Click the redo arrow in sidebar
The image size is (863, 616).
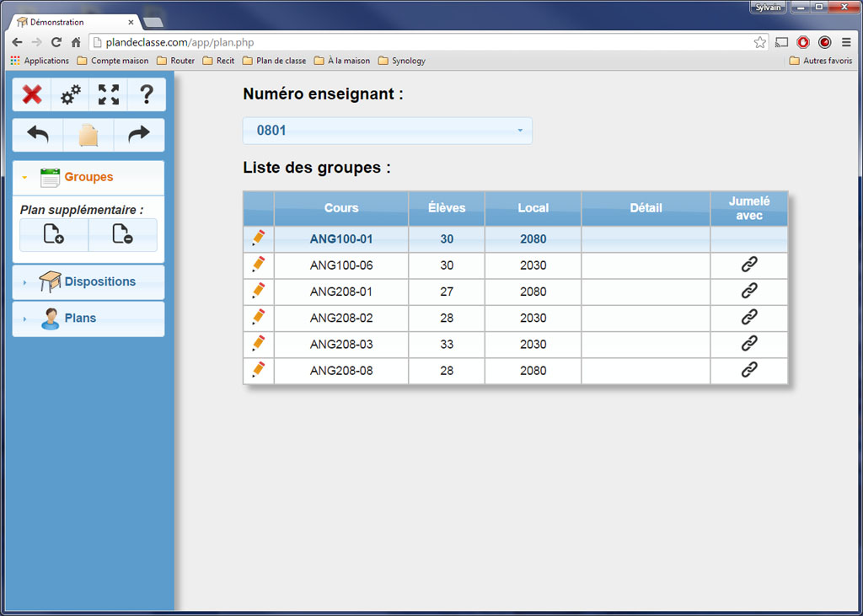click(138, 135)
